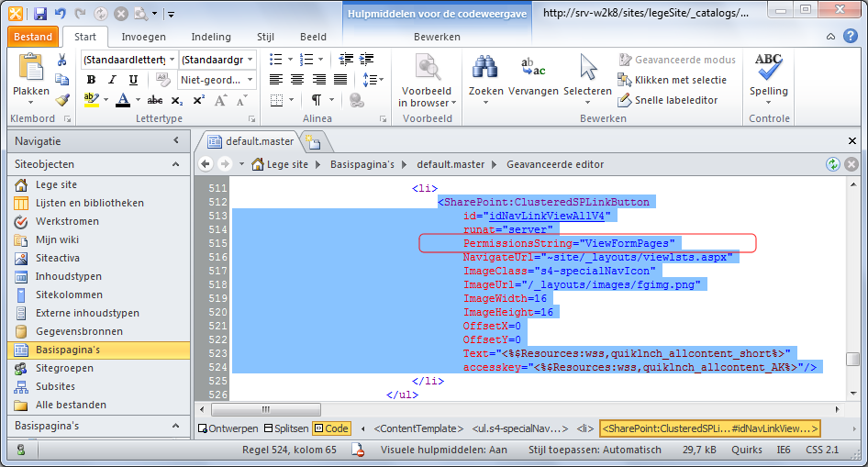Select Siteactiva in navigation
This screenshot has width=868, height=467.
[x=58, y=258]
